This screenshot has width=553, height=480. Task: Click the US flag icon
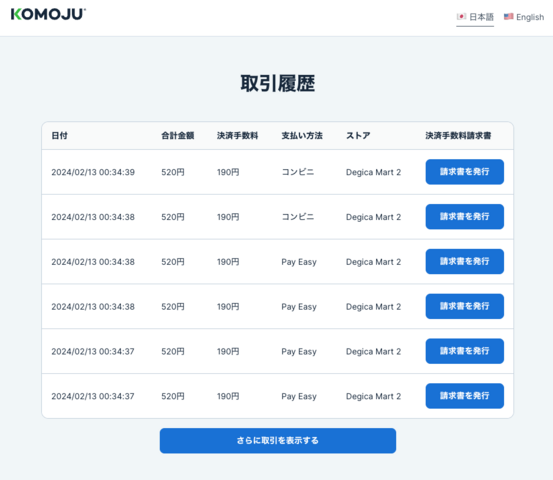pos(508,17)
